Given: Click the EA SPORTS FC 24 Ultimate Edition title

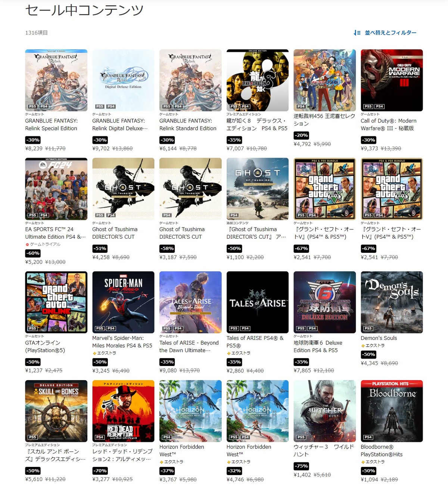Looking at the screenshot, I should pyautogui.click(x=55, y=233).
